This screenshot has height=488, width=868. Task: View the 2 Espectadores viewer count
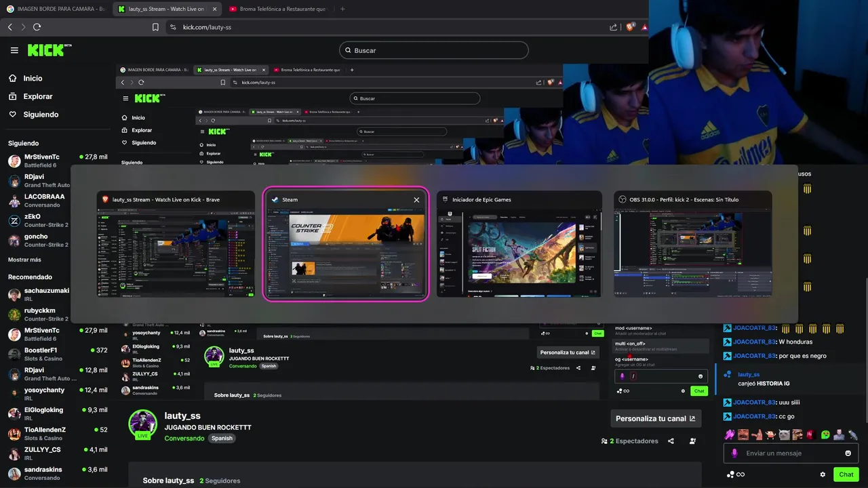629,441
